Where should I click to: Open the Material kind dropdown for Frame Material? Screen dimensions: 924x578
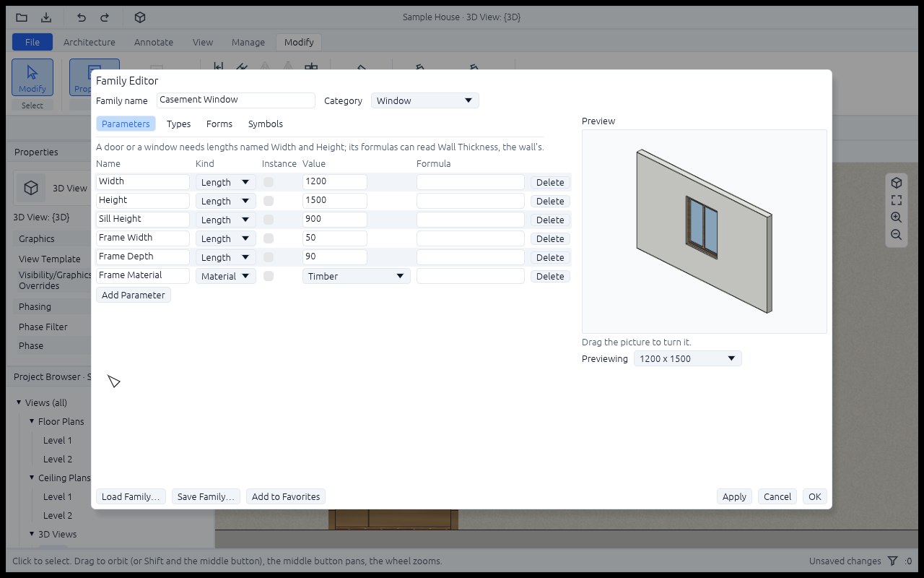(x=226, y=276)
